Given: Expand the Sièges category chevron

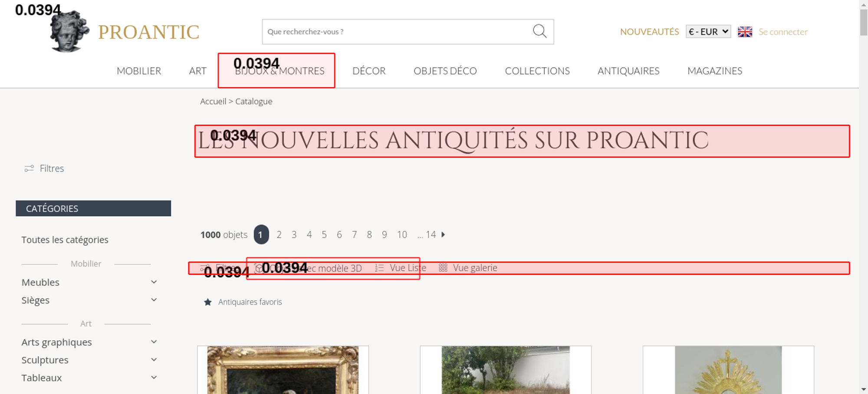Looking at the screenshot, I should tap(154, 300).
